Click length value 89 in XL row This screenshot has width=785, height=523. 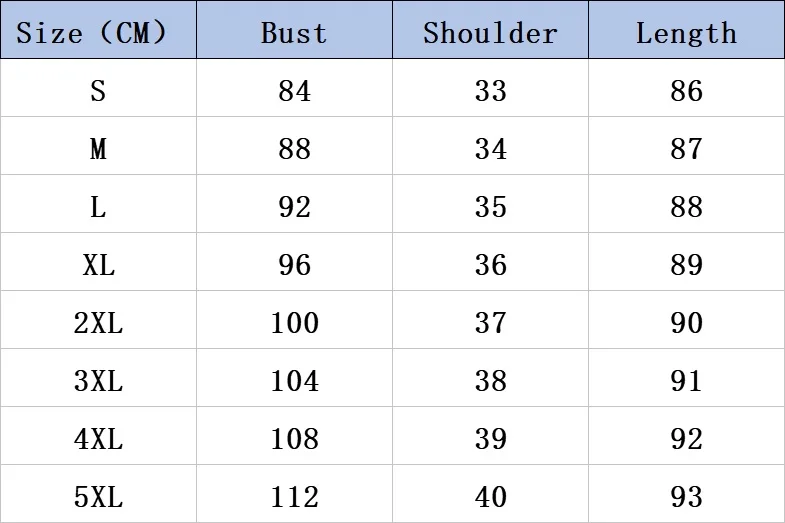(x=686, y=265)
